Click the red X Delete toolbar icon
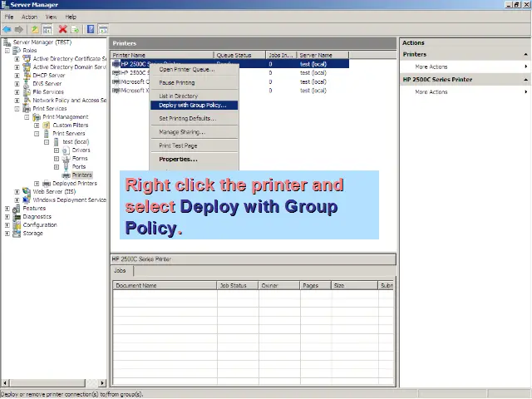This screenshot has width=532, height=399. [x=62, y=30]
